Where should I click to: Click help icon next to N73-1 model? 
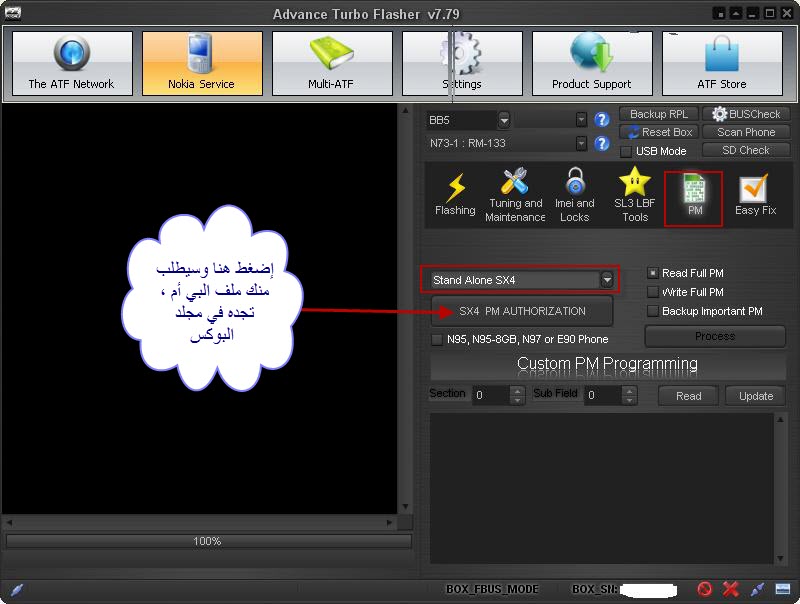(602, 144)
